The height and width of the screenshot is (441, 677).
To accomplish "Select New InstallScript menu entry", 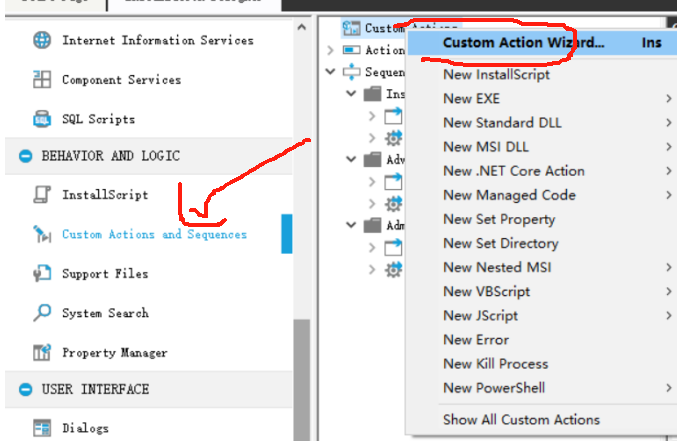I will click(542, 74).
